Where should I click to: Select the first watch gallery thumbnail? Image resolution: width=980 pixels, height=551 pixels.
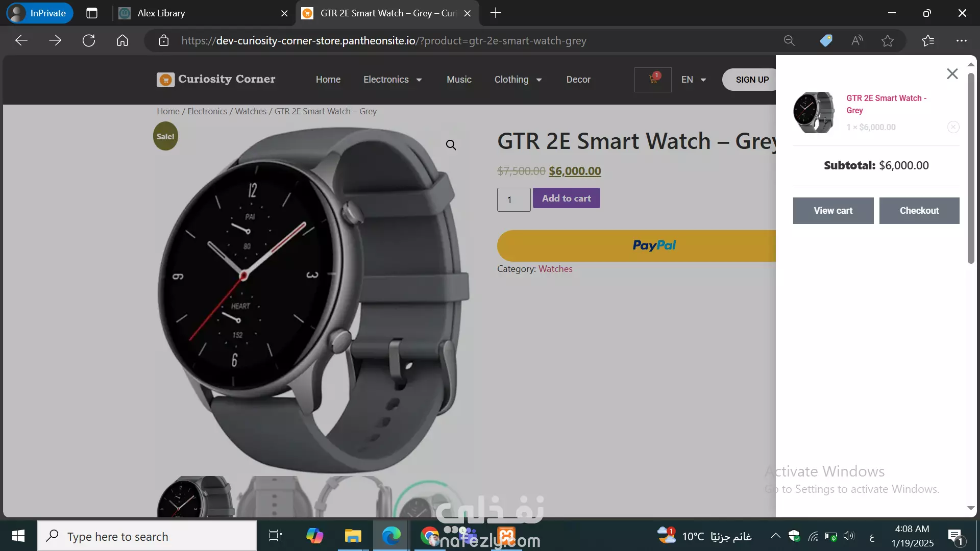point(195,497)
